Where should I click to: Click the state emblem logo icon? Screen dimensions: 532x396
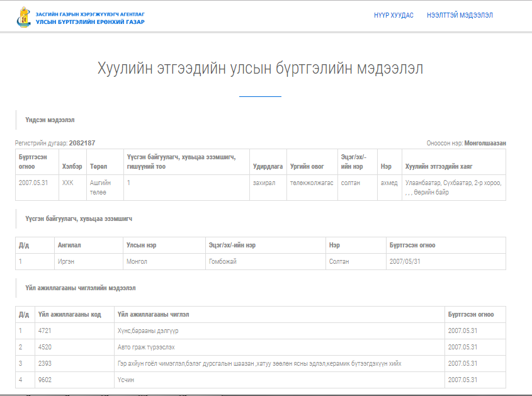click(x=23, y=17)
